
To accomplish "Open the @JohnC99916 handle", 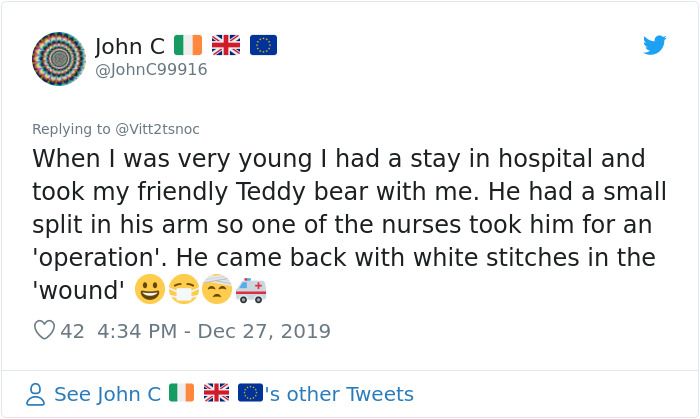I will (151, 69).
